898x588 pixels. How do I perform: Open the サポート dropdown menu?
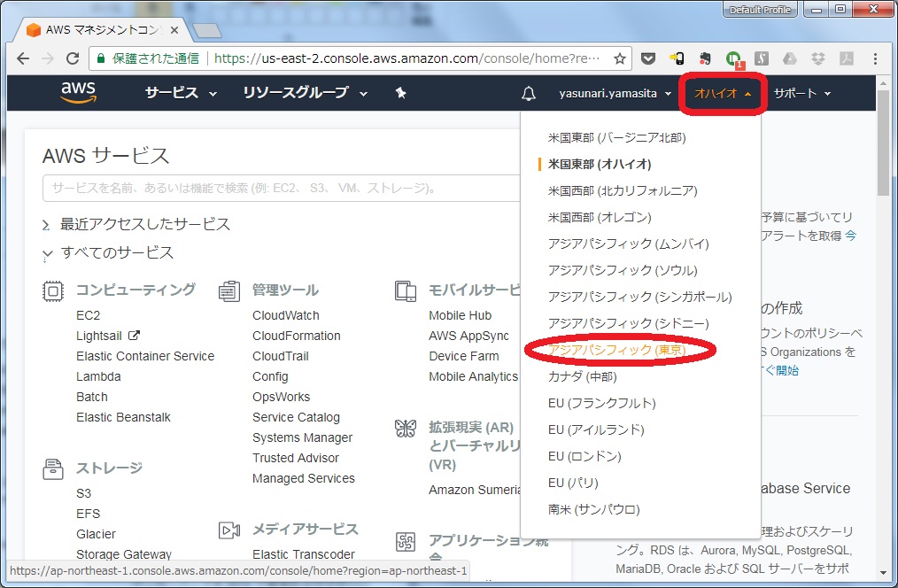(801, 93)
